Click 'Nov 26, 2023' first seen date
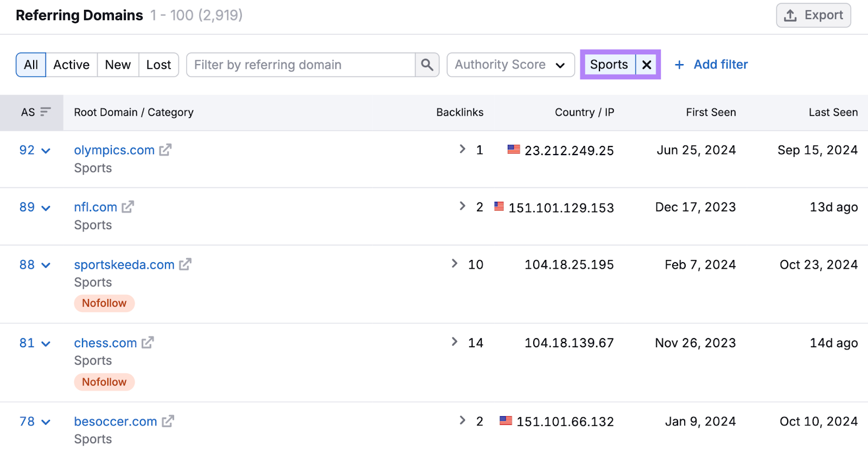Screen dimensions: 868x458 click(x=695, y=343)
